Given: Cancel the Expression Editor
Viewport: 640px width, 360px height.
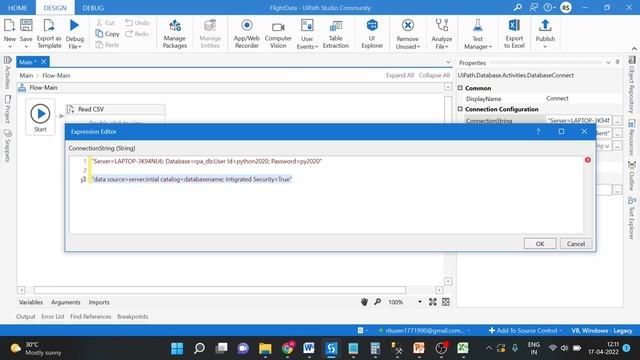Looking at the screenshot, I should pyautogui.click(x=576, y=244).
